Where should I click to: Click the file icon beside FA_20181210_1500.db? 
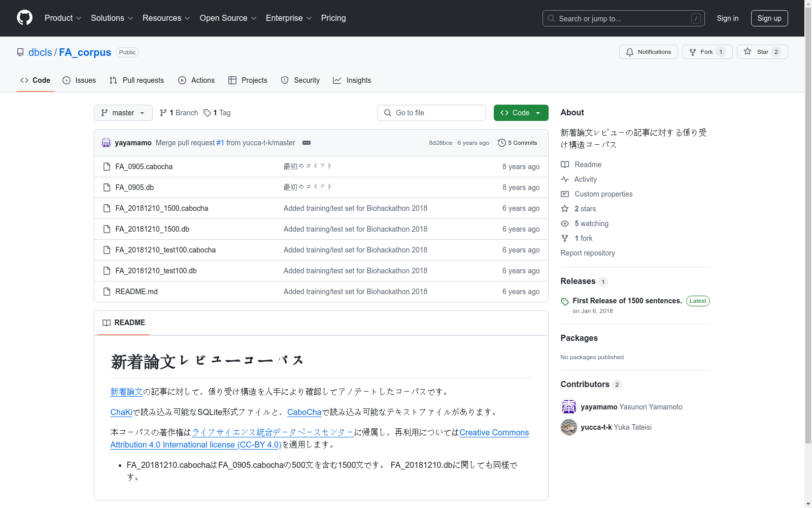click(107, 229)
